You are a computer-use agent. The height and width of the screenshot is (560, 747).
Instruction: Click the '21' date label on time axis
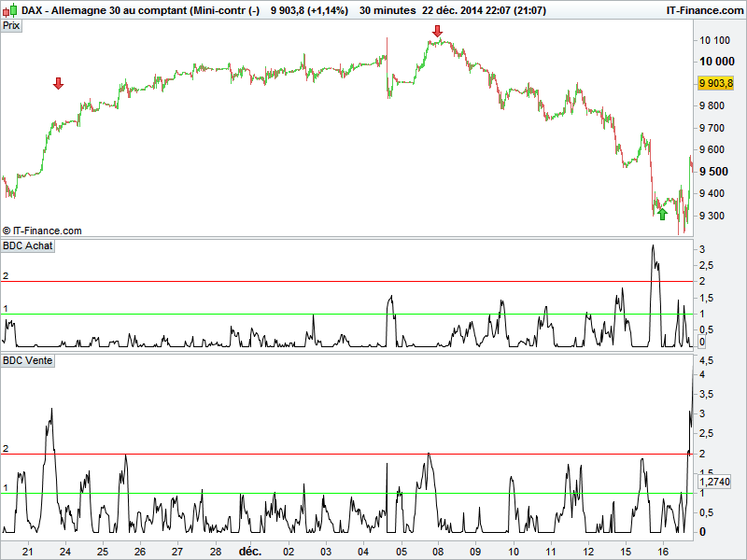coord(28,552)
